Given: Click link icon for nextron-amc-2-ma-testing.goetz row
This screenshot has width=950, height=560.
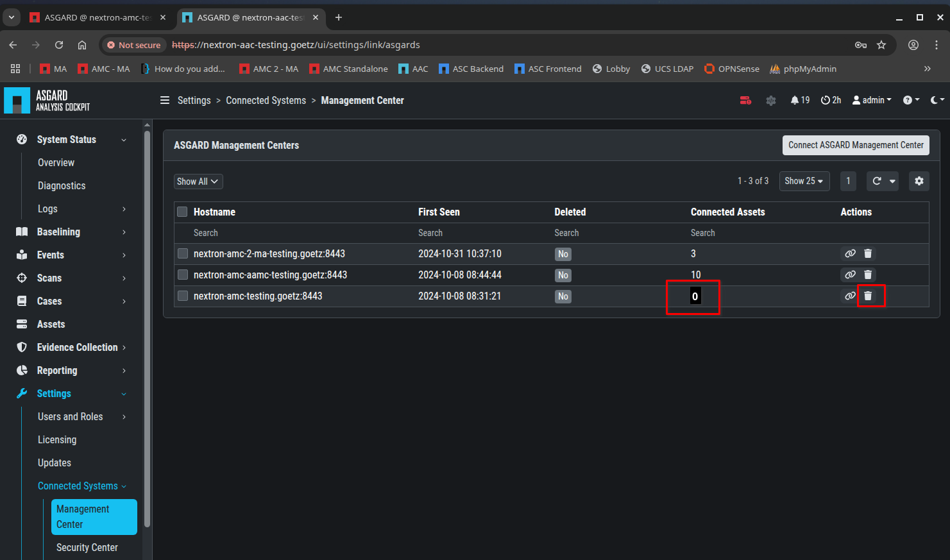Looking at the screenshot, I should pyautogui.click(x=850, y=253).
